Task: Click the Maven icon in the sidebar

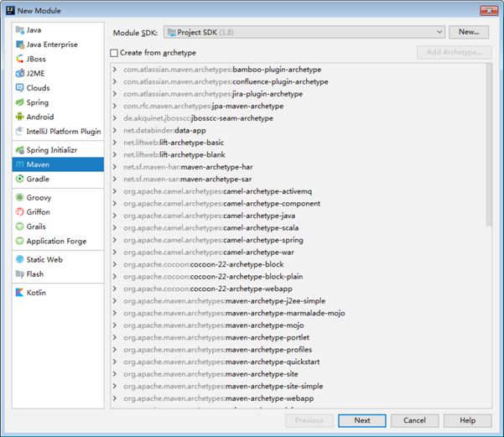Action: [19, 164]
